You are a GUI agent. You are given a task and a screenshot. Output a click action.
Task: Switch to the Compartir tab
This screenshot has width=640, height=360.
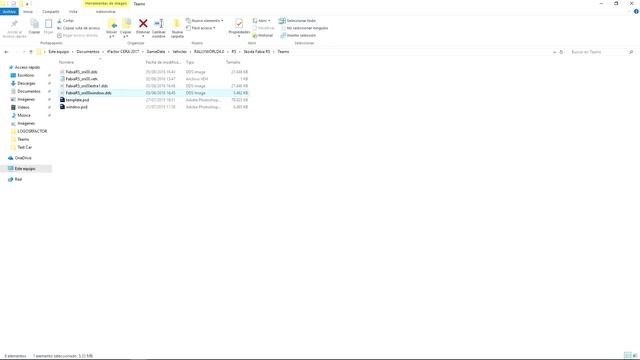pyautogui.click(x=51, y=12)
